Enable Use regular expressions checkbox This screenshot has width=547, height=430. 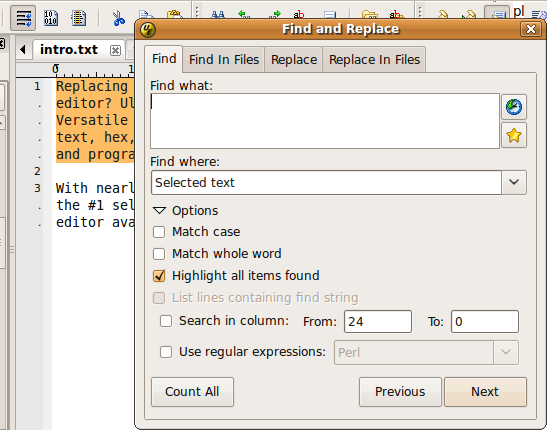tap(166, 352)
